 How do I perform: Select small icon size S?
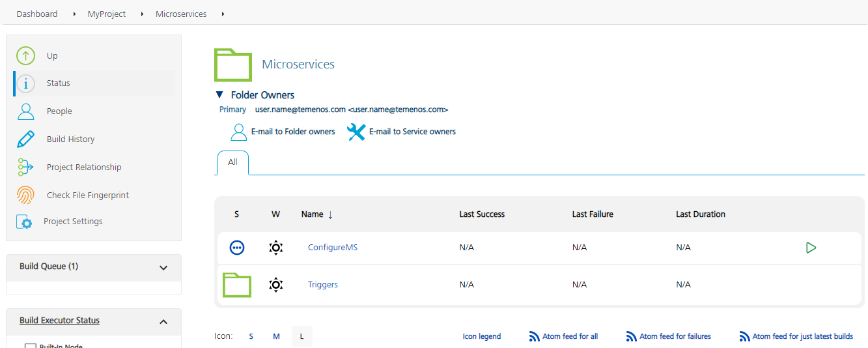(251, 336)
